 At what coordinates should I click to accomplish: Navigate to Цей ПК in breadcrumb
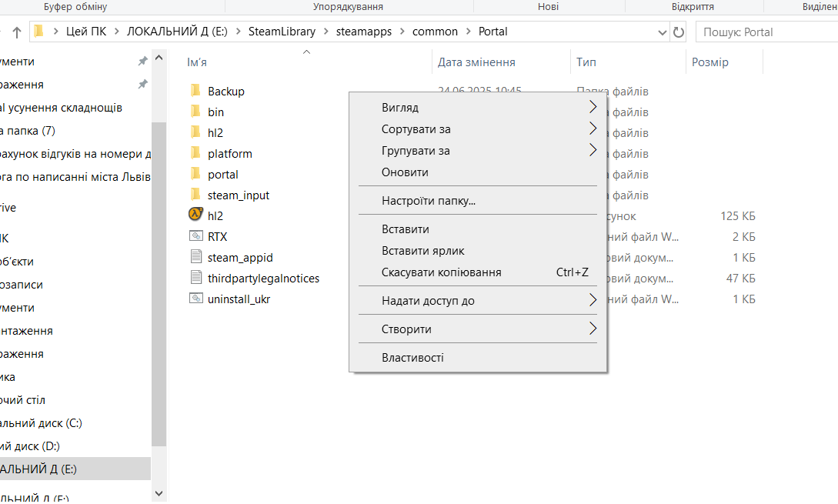click(x=86, y=32)
